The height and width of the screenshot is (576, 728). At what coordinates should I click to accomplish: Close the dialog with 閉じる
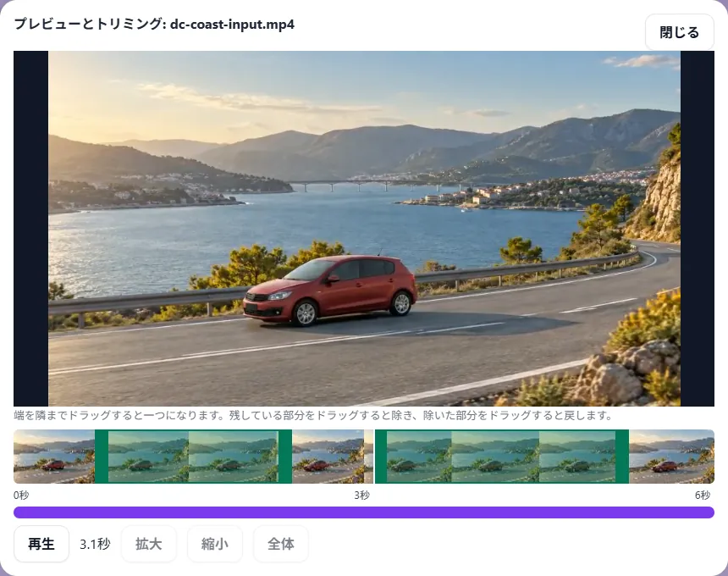[x=679, y=32]
